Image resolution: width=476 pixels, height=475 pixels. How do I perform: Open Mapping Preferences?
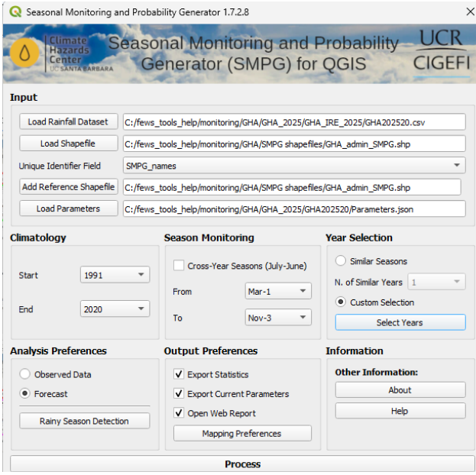[241, 434]
